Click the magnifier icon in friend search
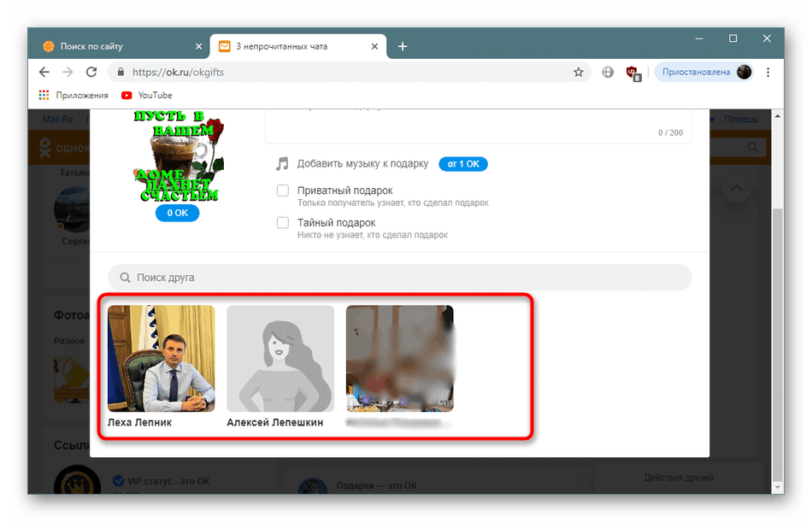This screenshot has height=522, width=812. pyautogui.click(x=126, y=278)
